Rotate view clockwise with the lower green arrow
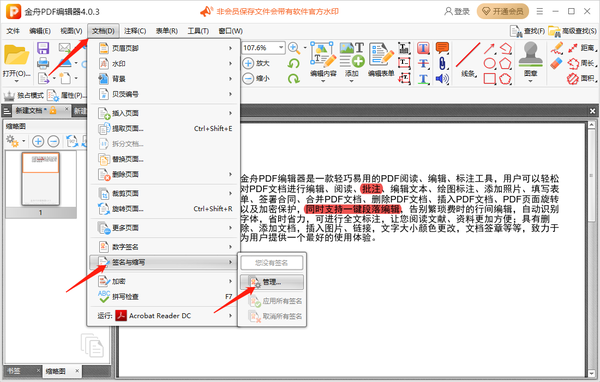Screen dimensions: 600x382 tap(293, 78)
